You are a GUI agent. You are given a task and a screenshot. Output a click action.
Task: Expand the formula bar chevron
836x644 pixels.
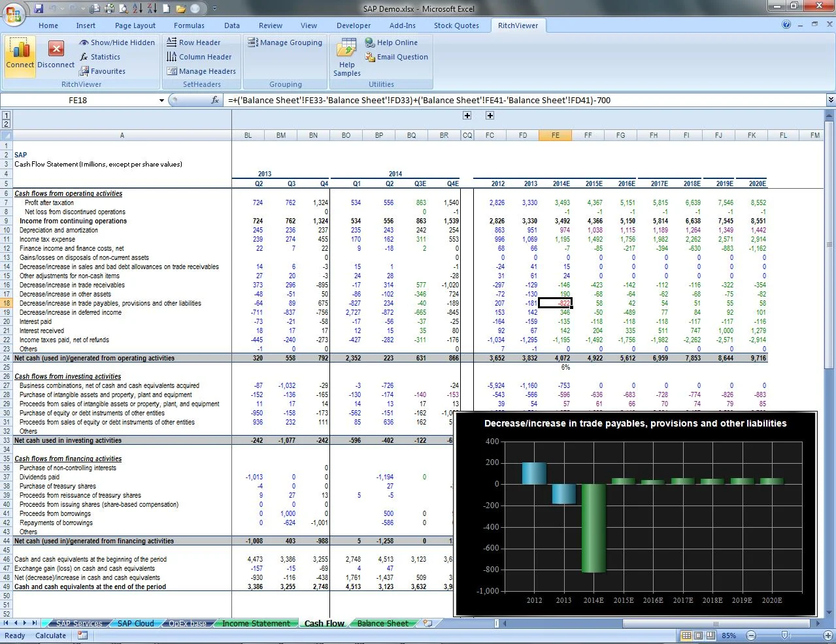pyautogui.click(x=831, y=100)
